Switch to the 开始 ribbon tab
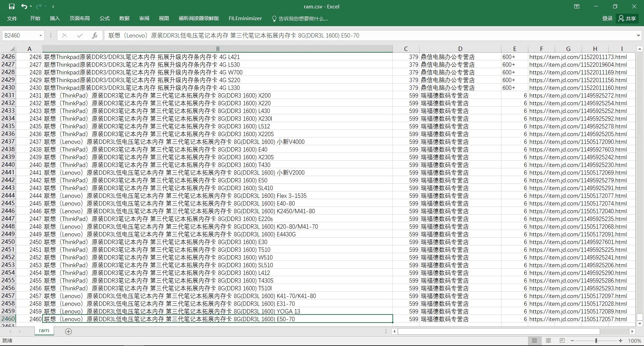 35,18
